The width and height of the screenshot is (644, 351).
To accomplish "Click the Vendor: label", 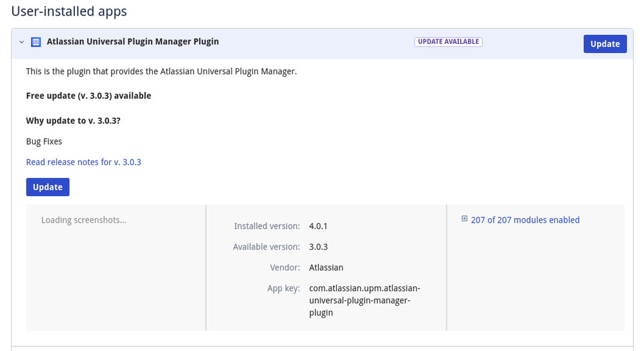I will (x=285, y=268).
